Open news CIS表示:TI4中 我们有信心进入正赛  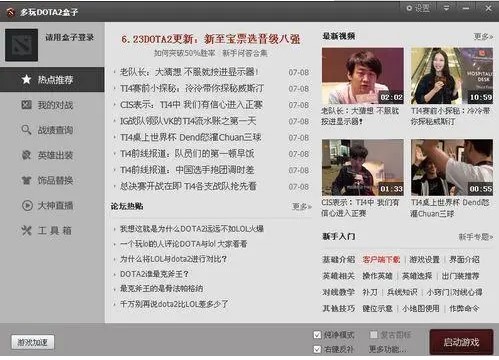191,105
